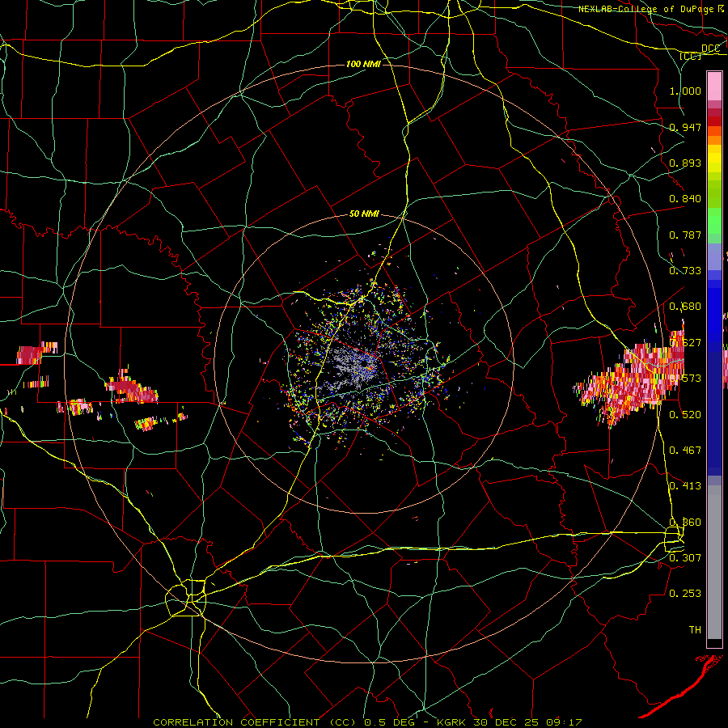
Task: Select the 0.787 colorbar value
Action: 685,235
